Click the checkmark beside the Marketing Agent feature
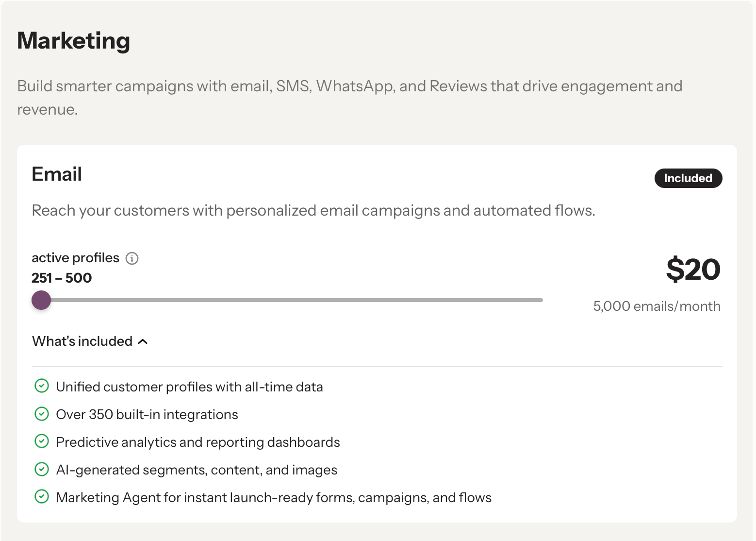Viewport: 756px width, 541px height. (42, 497)
